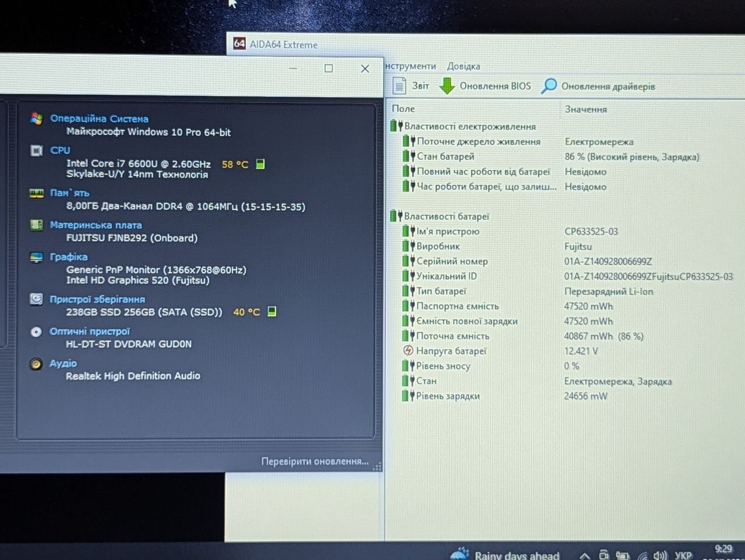
Task: Open the Інструменти menu
Action: pos(410,66)
